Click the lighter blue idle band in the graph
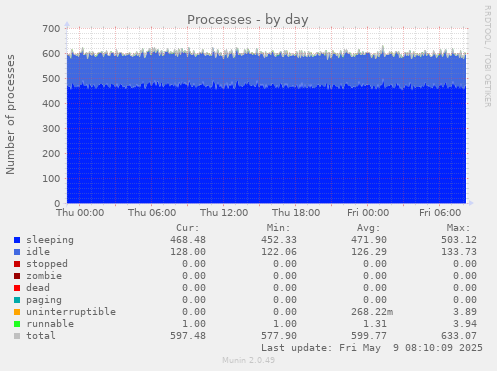 [266, 70]
